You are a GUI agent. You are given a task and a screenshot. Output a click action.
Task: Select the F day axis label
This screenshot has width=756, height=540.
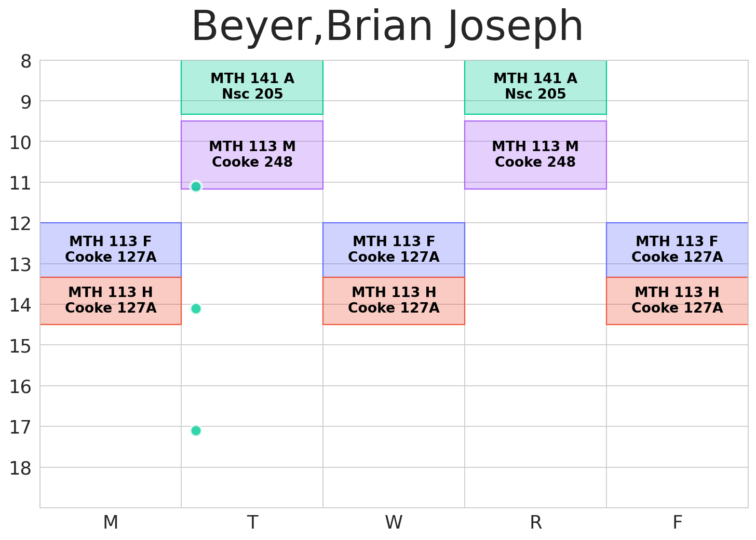click(x=677, y=522)
